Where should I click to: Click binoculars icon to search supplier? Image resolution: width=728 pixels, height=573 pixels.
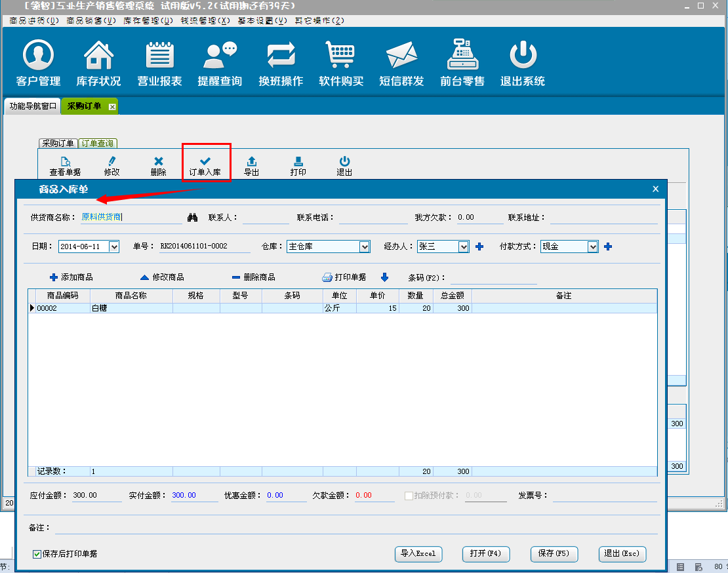point(193,217)
